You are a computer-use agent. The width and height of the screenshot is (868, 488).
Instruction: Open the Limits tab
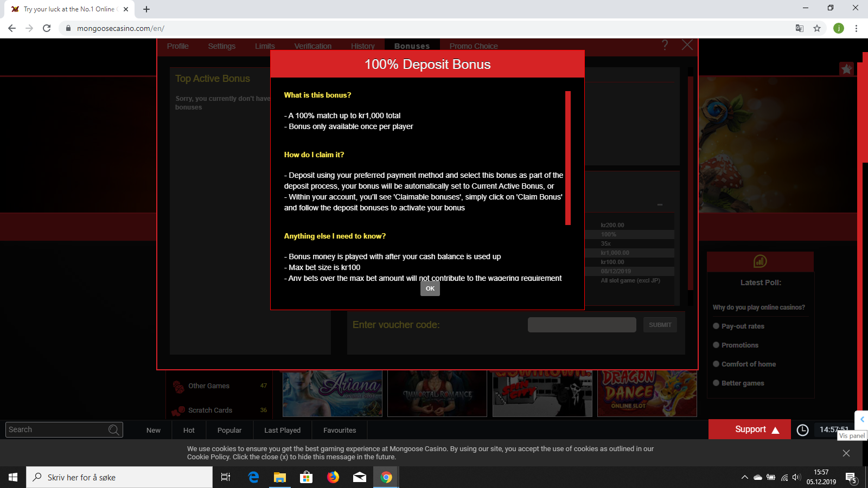265,46
